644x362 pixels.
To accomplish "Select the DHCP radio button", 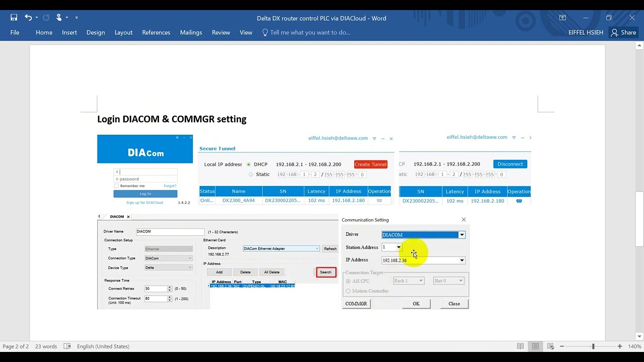I will [x=249, y=164].
